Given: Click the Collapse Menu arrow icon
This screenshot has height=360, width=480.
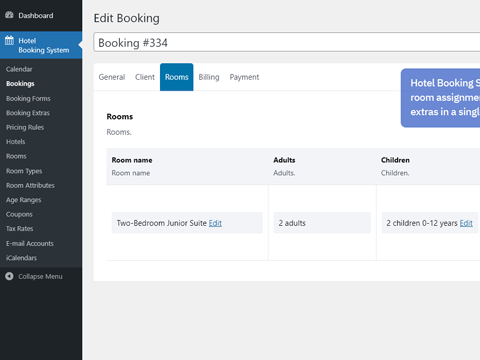Looking at the screenshot, I should point(9,276).
